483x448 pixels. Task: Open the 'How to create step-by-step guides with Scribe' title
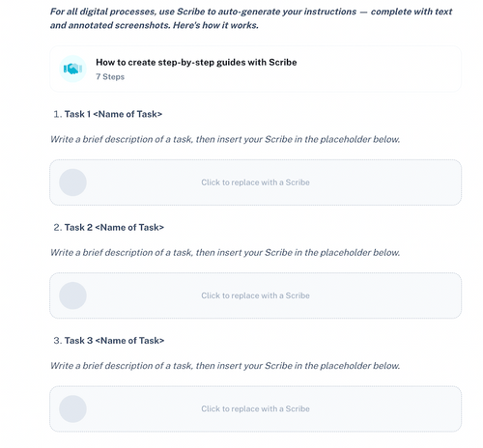196,62
